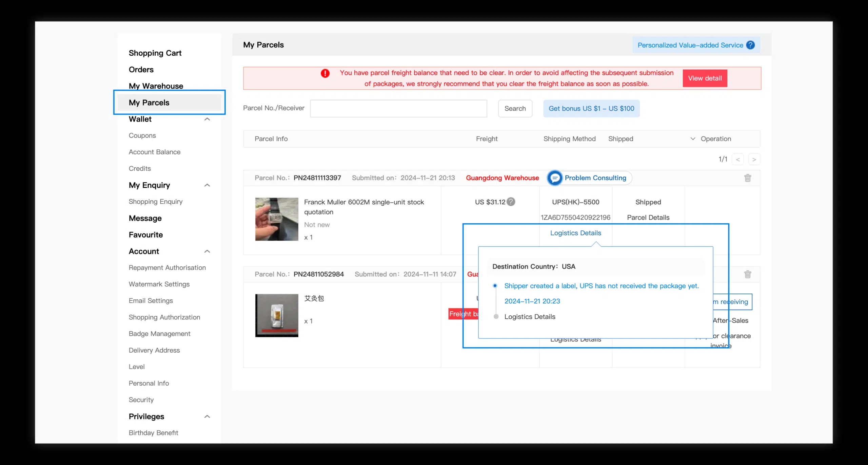Open Favourite in the sidebar
This screenshot has width=868, height=465.
(146, 235)
